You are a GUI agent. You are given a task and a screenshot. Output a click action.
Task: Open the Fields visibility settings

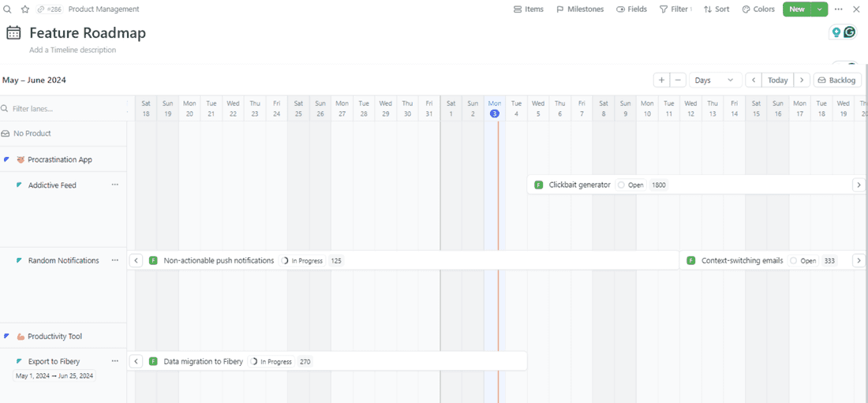631,9
